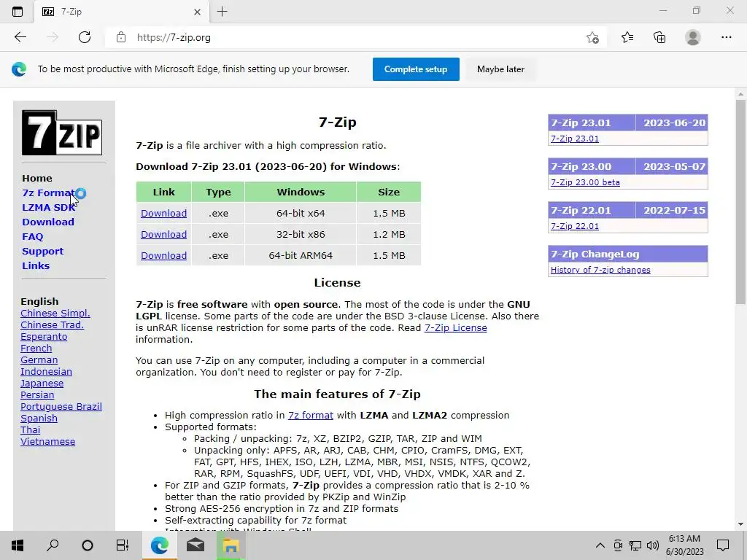Open Download in site navigation
This screenshot has height=560, width=747.
pyautogui.click(x=48, y=222)
